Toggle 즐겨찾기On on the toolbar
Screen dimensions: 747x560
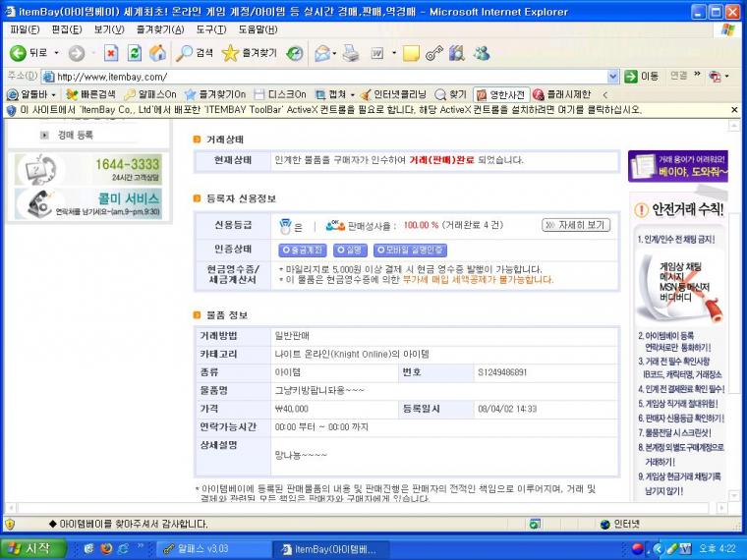point(215,94)
